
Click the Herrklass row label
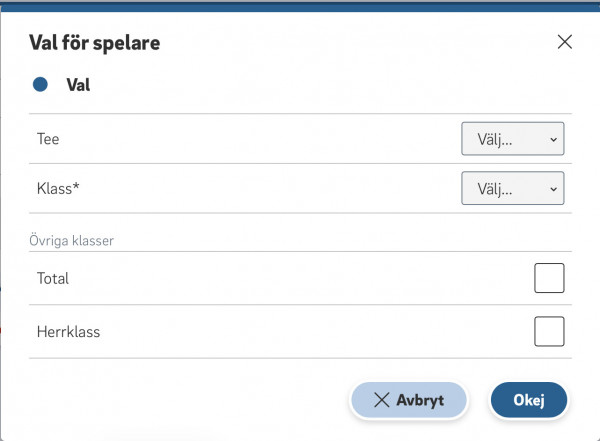click(x=68, y=331)
